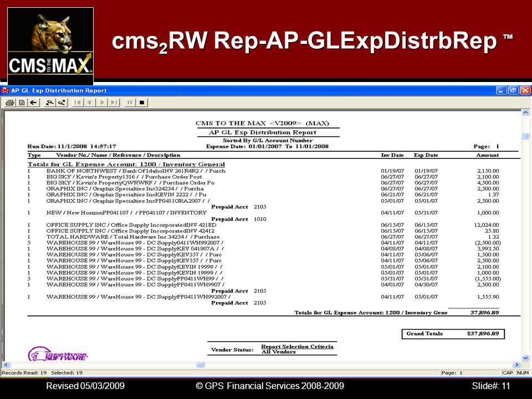This screenshot has width=532, height=399.
Task: Click the Amount column header
Action: click(488, 155)
